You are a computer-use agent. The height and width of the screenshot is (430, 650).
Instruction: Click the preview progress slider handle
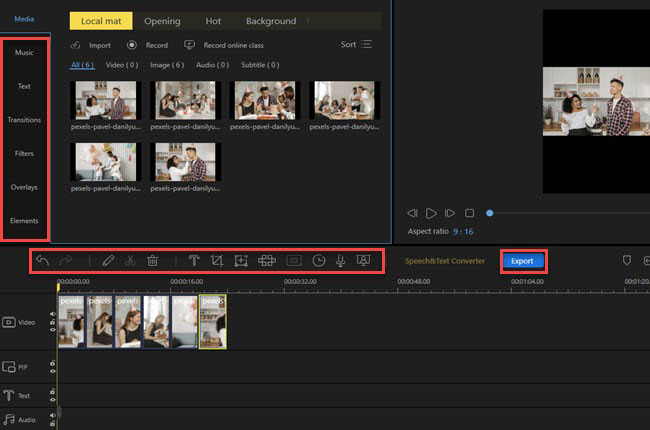click(x=489, y=213)
